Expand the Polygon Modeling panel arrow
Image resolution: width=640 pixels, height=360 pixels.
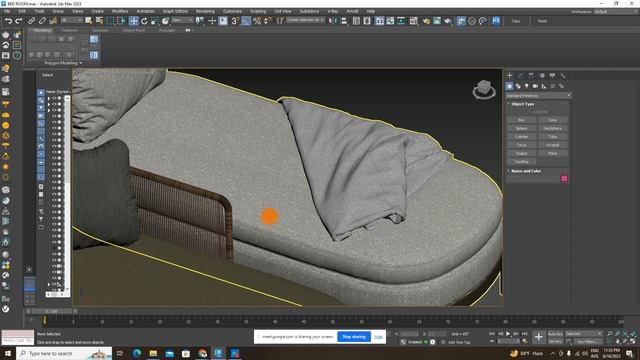tap(81, 63)
